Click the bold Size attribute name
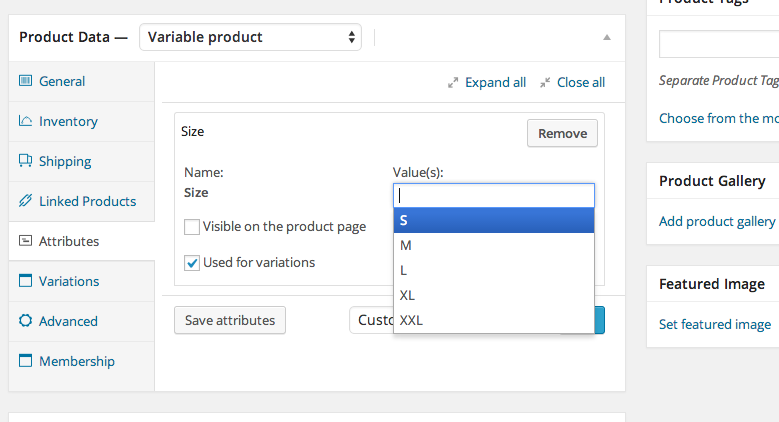 (196, 193)
